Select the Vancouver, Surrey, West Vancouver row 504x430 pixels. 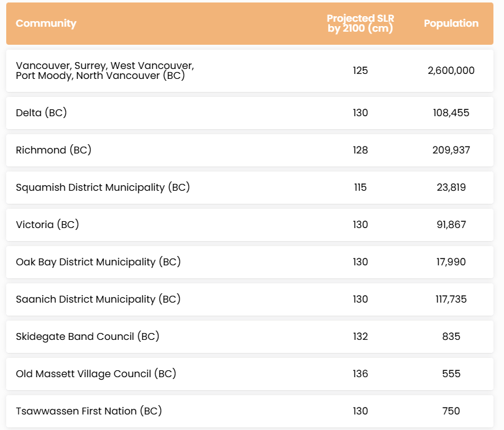click(249, 71)
